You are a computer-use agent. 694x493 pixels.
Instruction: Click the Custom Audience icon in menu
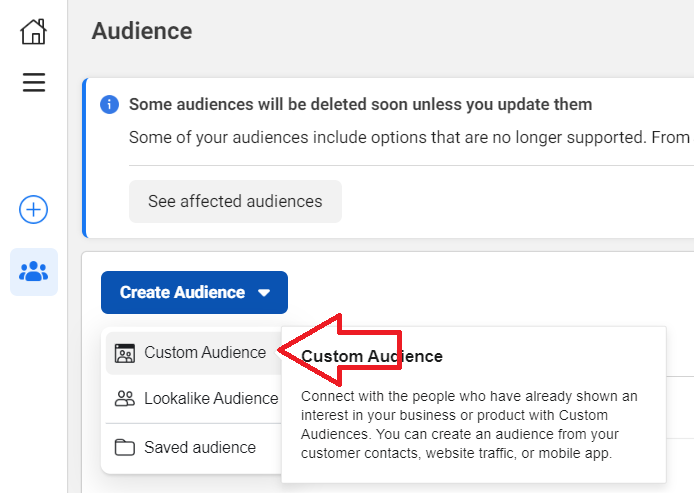(x=125, y=353)
